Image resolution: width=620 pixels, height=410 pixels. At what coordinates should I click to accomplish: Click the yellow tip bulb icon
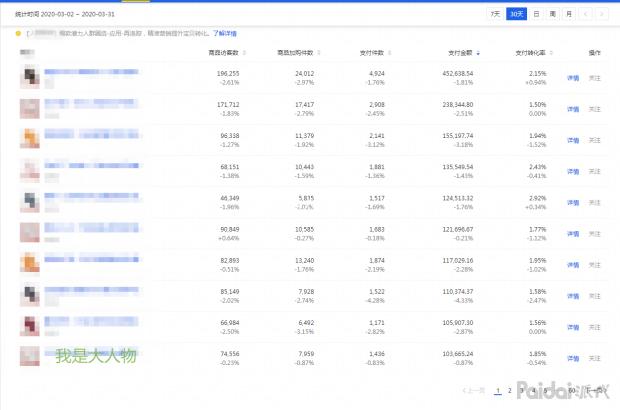(x=18, y=33)
